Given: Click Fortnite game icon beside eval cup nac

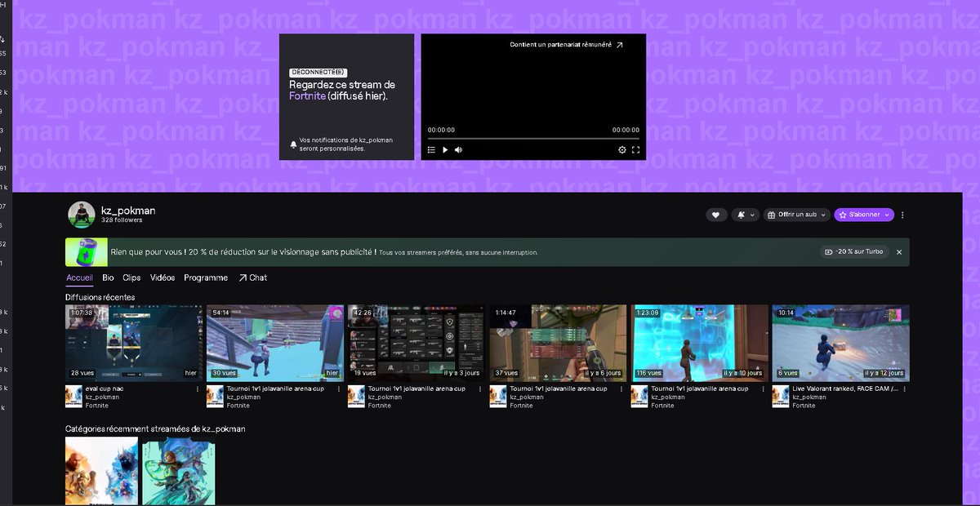Looking at the screenshot, I should (73, 397).
